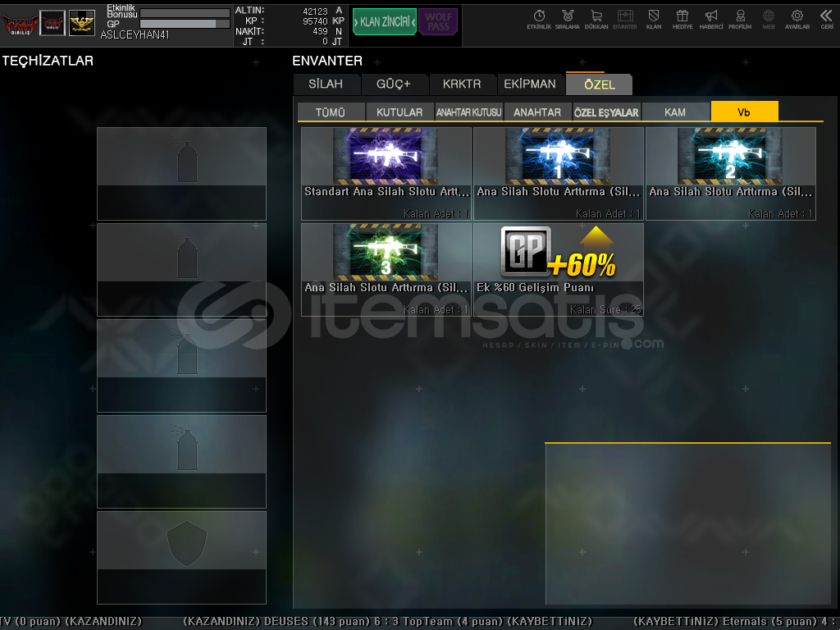Click the NAKİT value 439

pos(321,32)
